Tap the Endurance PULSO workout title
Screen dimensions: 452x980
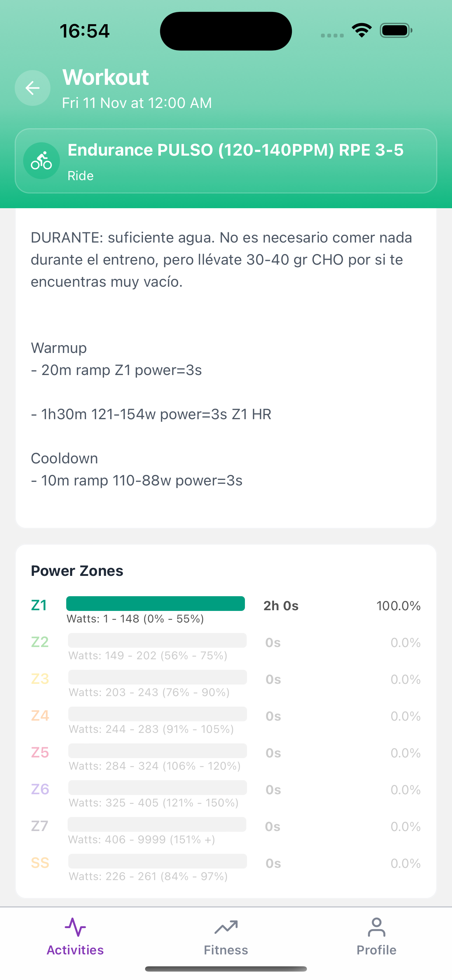tap(235, 150)
